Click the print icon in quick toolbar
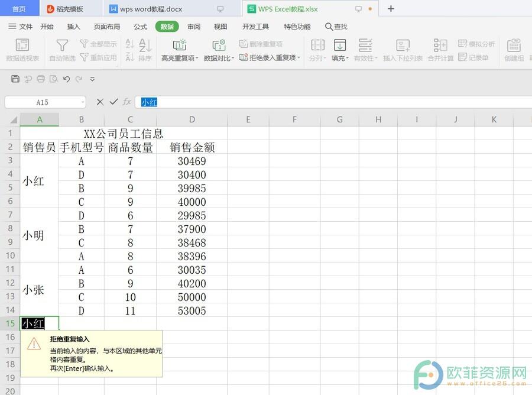Screen dimensions: 532x395 (x=41, y=79)
